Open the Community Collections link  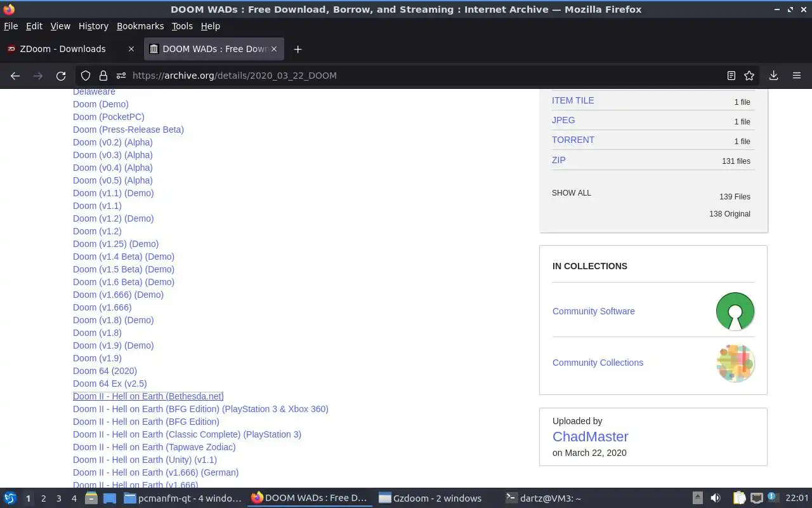pos(598,363)
